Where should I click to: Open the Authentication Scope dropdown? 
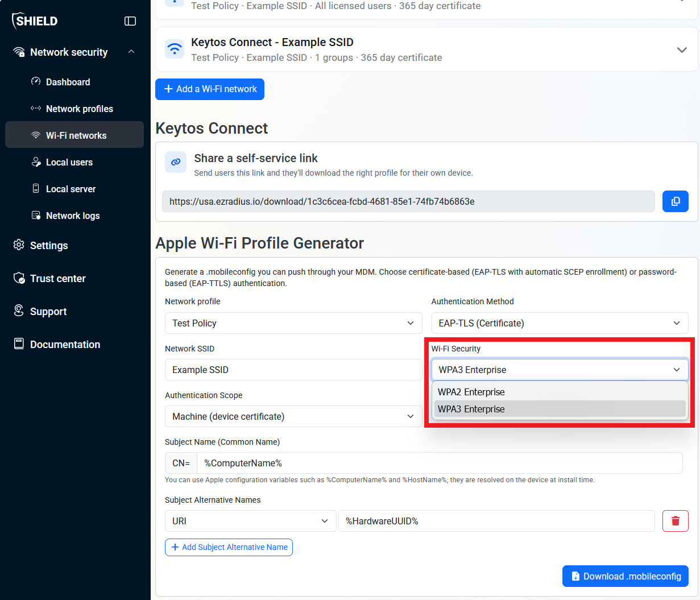pyautogui.click(x=293, y=416)
